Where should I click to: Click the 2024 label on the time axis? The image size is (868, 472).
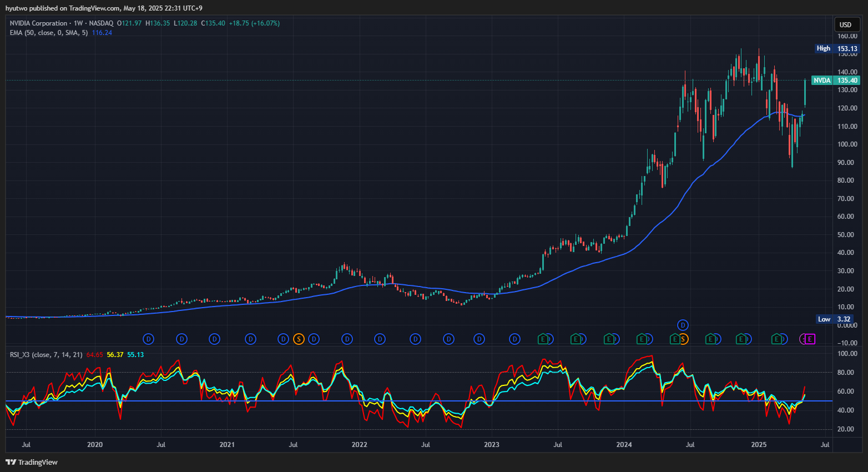(x=624, y=445)
